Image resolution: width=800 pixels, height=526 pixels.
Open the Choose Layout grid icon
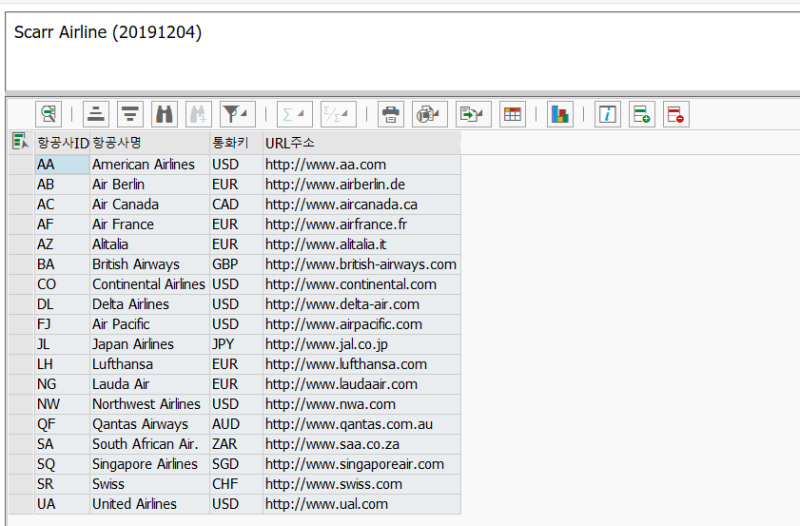tap(512, 114)
